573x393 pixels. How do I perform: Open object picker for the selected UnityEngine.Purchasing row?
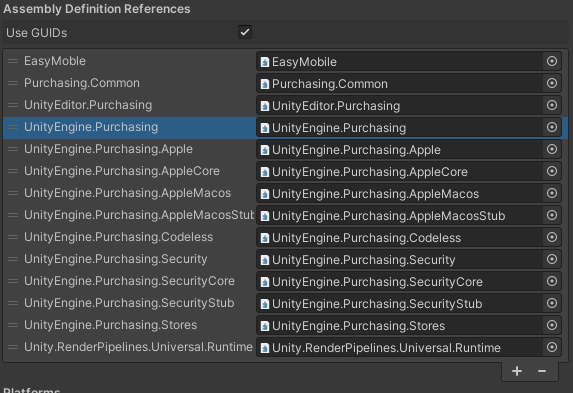552,127
